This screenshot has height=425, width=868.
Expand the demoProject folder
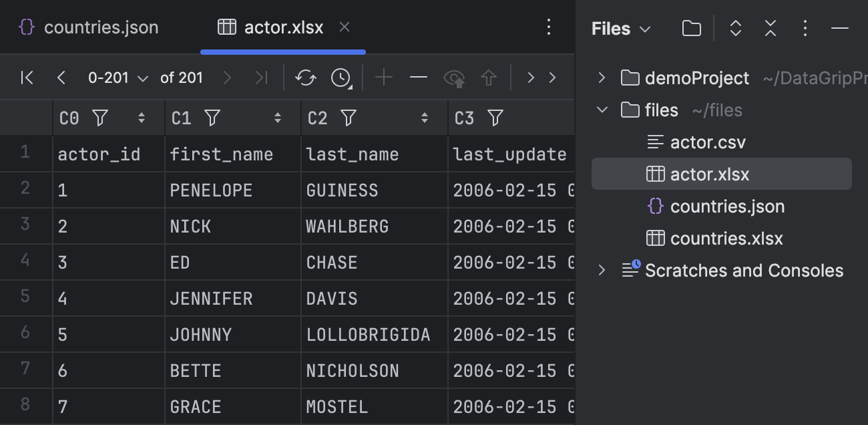pyautogui.click(x=602, y=78)
